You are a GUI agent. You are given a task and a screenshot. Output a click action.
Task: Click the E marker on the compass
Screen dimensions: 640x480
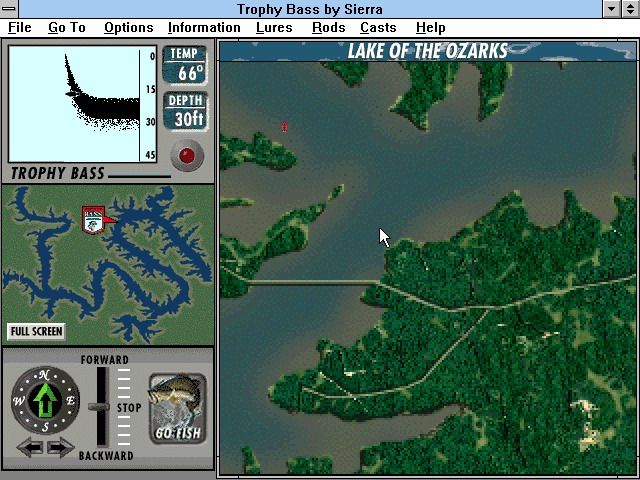tap(70, 400)
